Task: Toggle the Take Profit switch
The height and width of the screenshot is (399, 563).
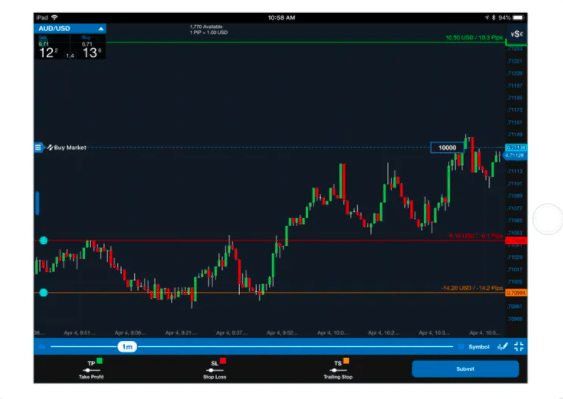Action: (91, 369)
